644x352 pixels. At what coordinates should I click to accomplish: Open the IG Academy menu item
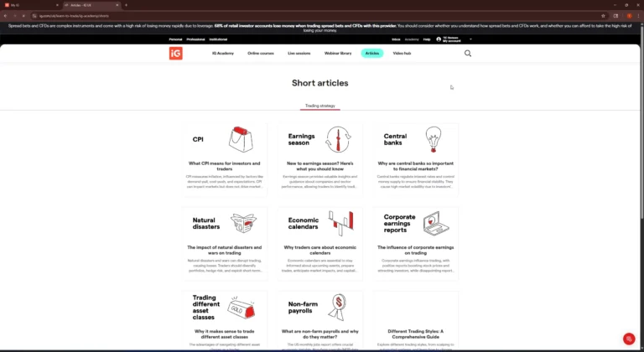pos(223,54)
